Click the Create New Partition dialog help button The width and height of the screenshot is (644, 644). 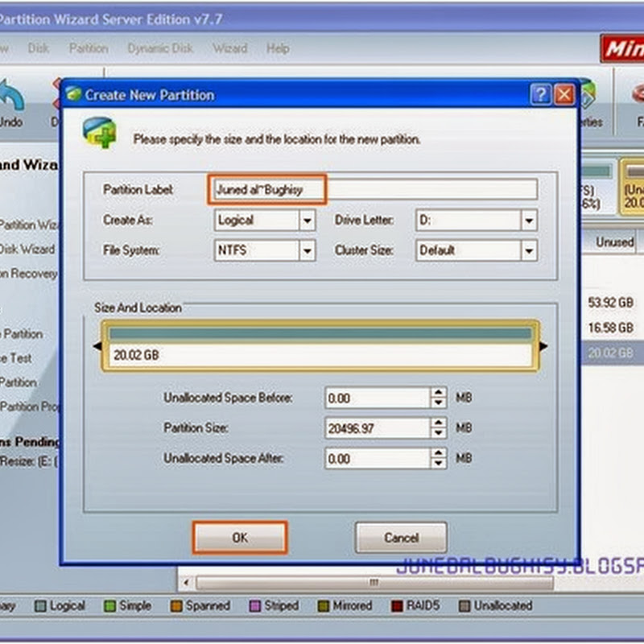540,95
